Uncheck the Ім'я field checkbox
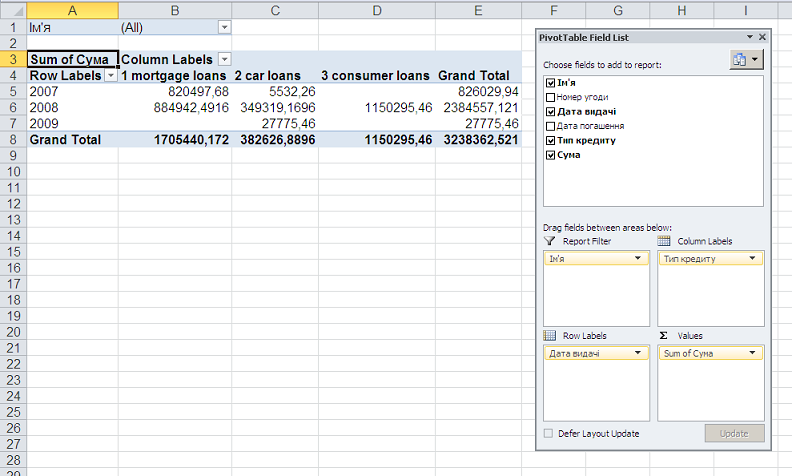Viewport: 792px width, 476px height. pyautogui.click(x=550, y=82)
